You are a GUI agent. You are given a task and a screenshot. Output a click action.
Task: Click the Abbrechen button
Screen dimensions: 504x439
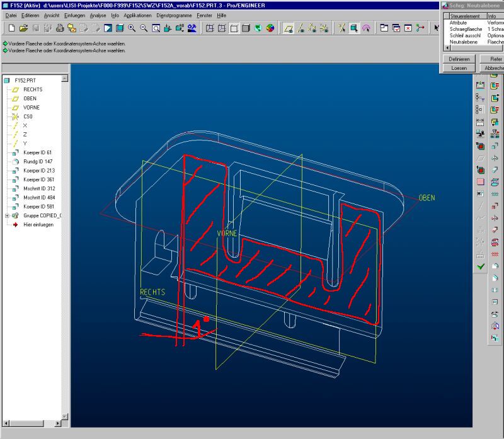pyautogui.click(x=492, y=68)
